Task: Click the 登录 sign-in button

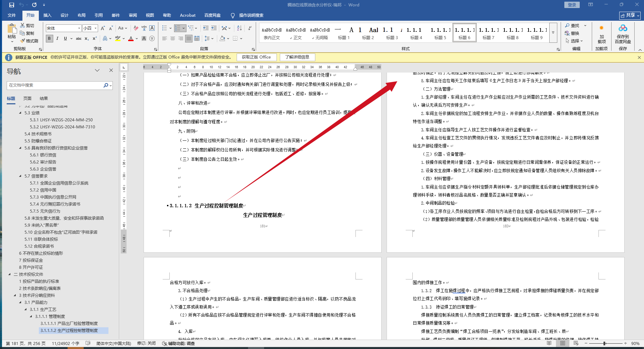Action: click(572, 5)
